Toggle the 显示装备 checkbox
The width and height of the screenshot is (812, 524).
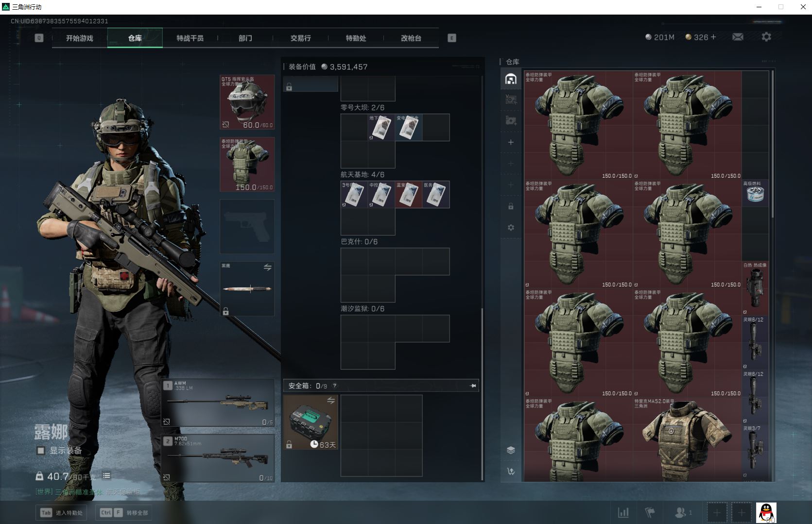(41, 451)
